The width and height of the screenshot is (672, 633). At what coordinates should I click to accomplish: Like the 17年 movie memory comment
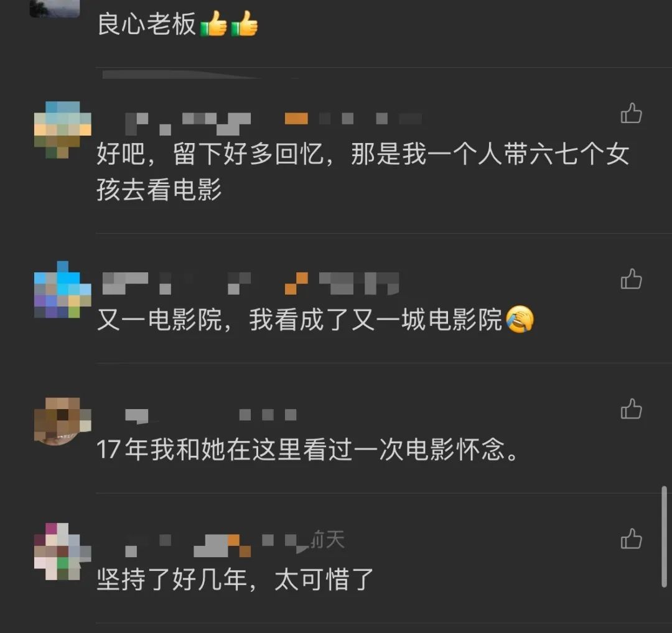(632, 409)
